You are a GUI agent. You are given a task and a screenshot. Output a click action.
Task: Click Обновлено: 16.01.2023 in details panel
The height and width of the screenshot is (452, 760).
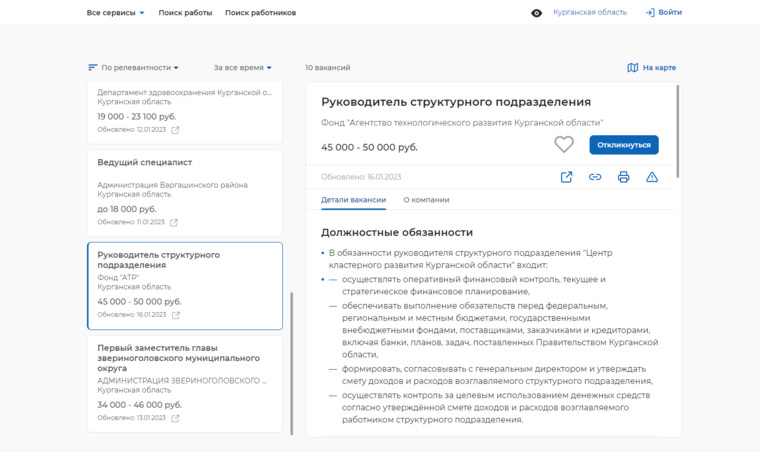361,177
